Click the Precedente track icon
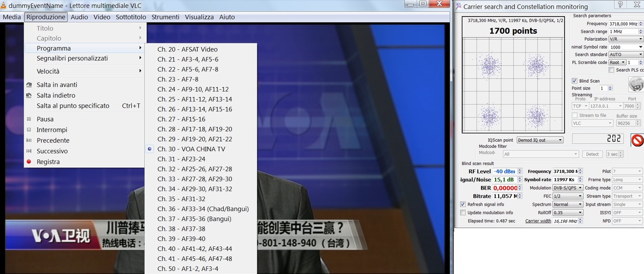 29,140
